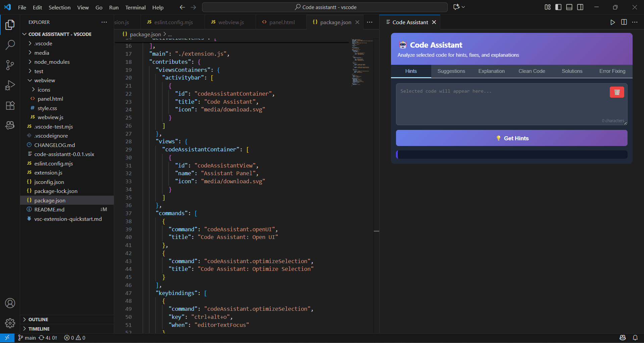Open Code Assistant activity bar icon
This screenshot has height=343, width=644.
tap(10, 125)
